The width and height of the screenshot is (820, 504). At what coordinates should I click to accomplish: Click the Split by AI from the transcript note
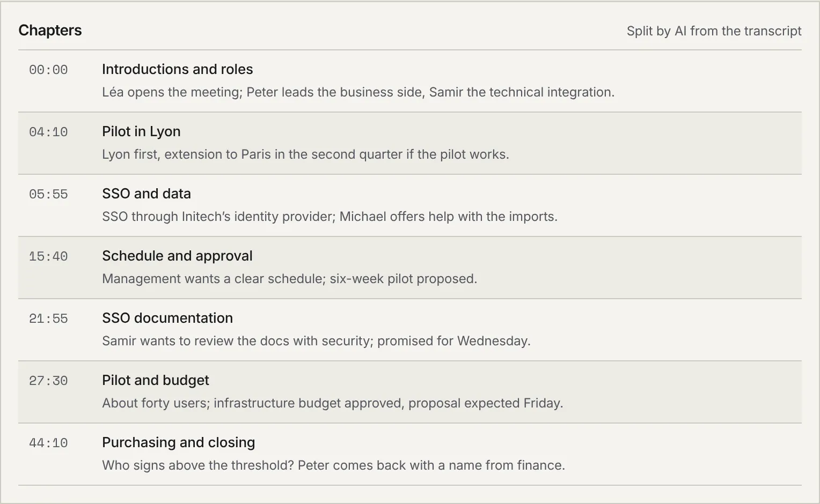tap(714, 31)
